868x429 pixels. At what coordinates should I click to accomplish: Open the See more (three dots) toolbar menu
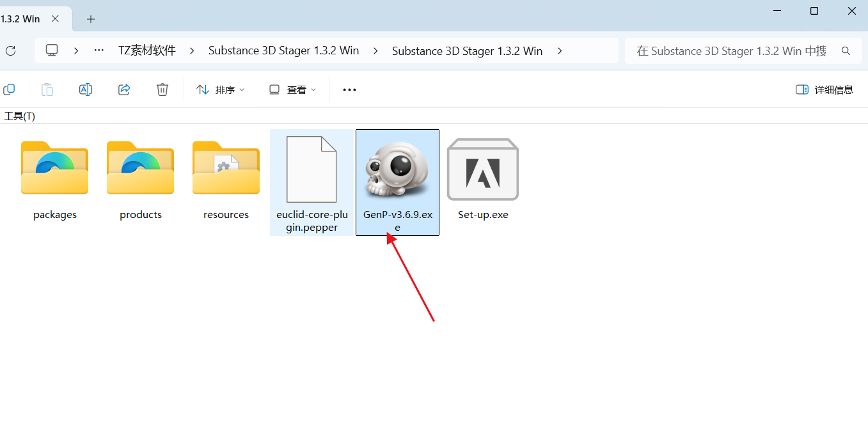click(349, 90)
